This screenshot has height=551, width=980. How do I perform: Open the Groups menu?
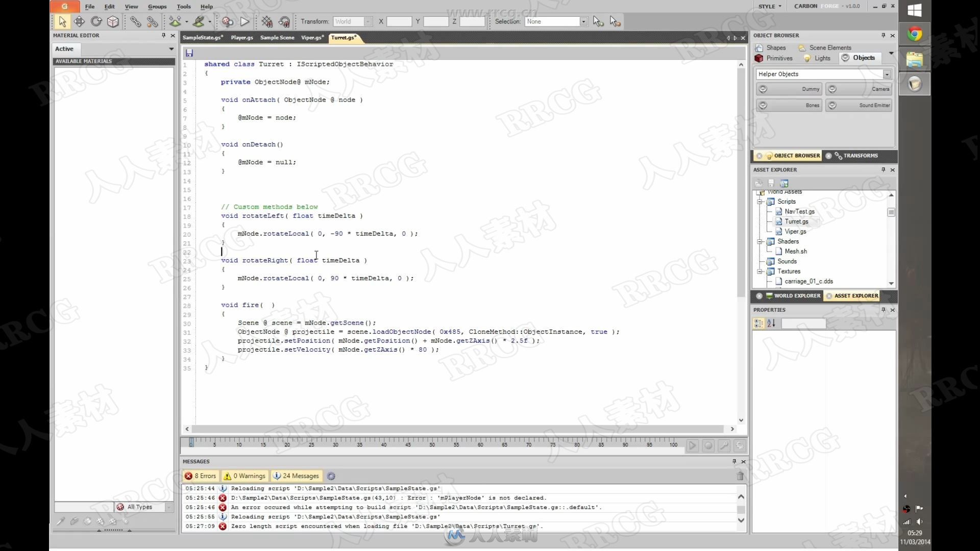(x=157, y=7)
